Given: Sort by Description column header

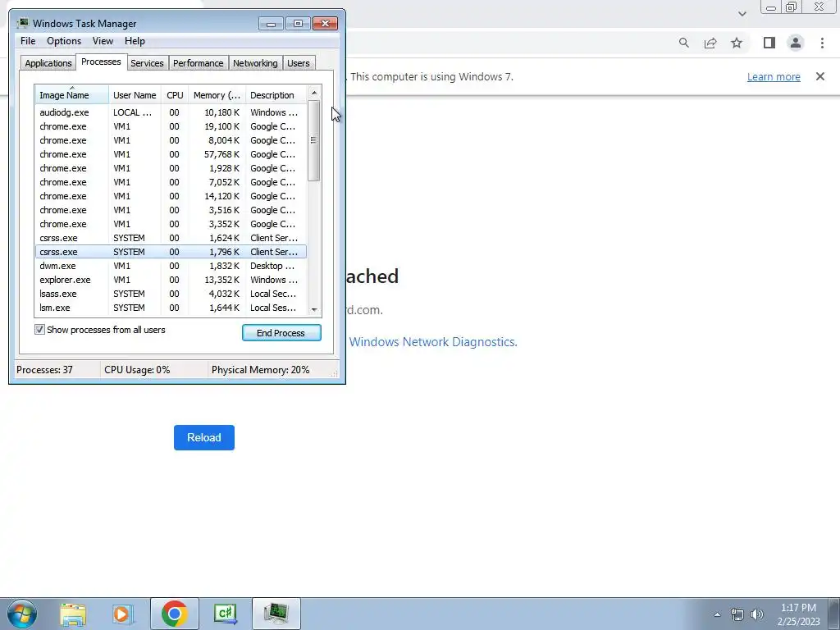Looking at the screenshot, I should click(x=276, y=95).
